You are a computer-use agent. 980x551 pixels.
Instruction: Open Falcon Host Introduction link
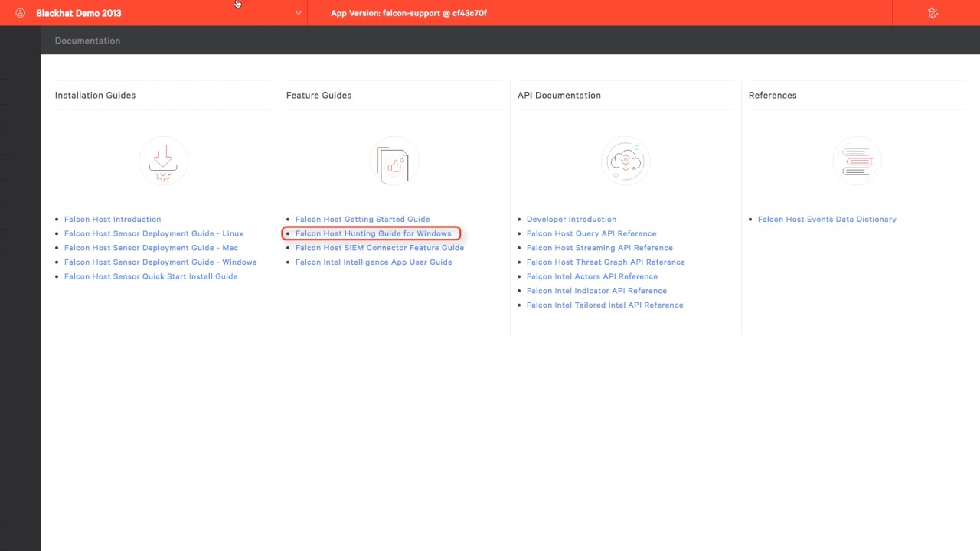pos(113,219)
